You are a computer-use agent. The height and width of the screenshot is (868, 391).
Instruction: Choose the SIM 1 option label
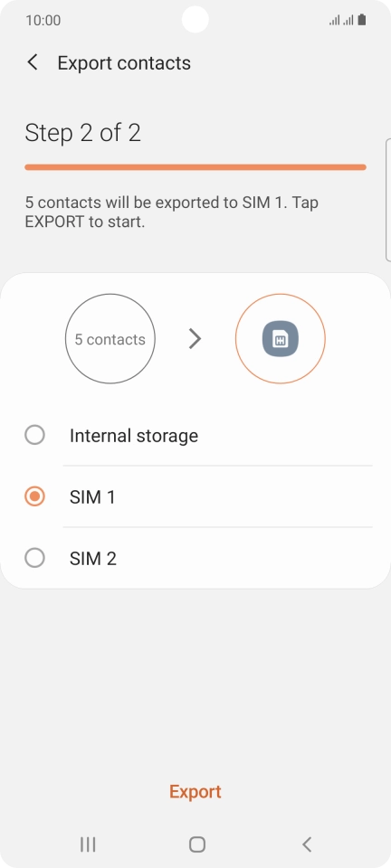[x=92, y=497]
